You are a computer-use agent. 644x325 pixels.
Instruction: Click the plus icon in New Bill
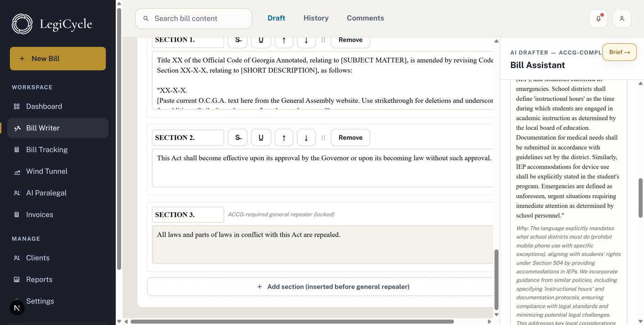[22, 59]
